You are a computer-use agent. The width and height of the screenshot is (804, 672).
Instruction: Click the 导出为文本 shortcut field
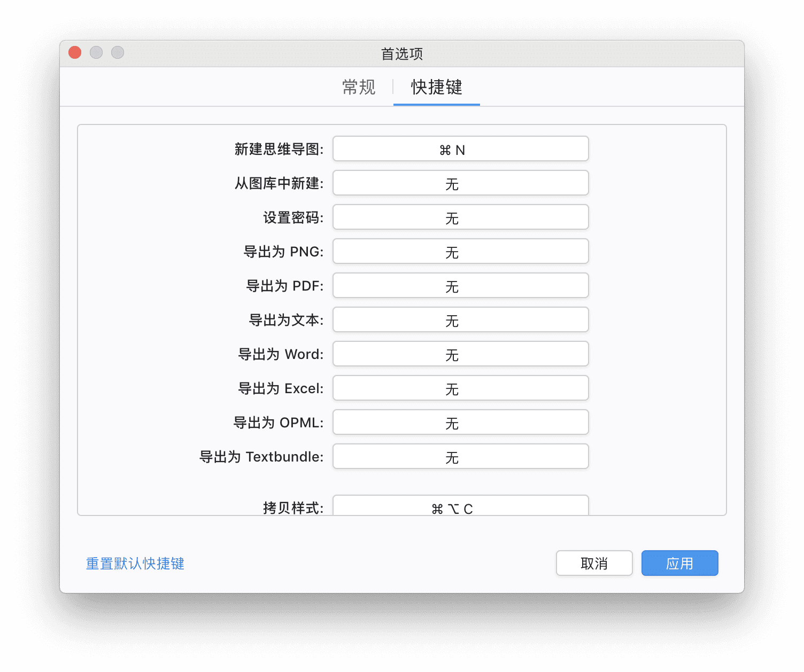click(460, 319)
